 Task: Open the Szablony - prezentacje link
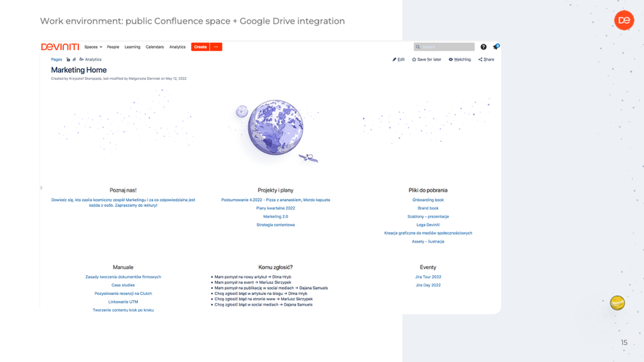(428, 216)
